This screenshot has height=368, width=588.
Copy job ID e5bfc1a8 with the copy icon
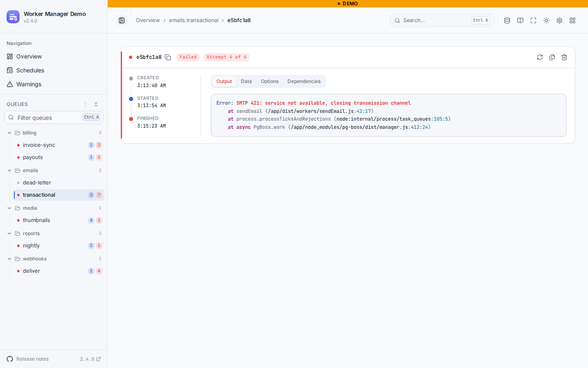(168, 57)
